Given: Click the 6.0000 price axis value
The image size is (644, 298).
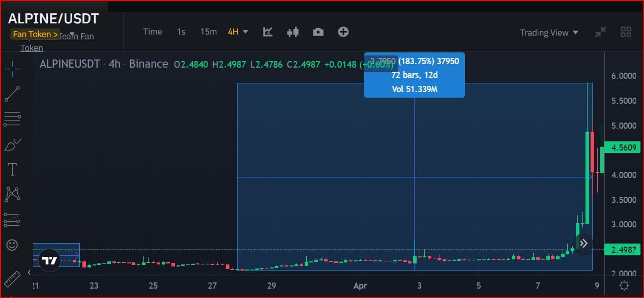Looking at the screenshot, I should point(624,76).
